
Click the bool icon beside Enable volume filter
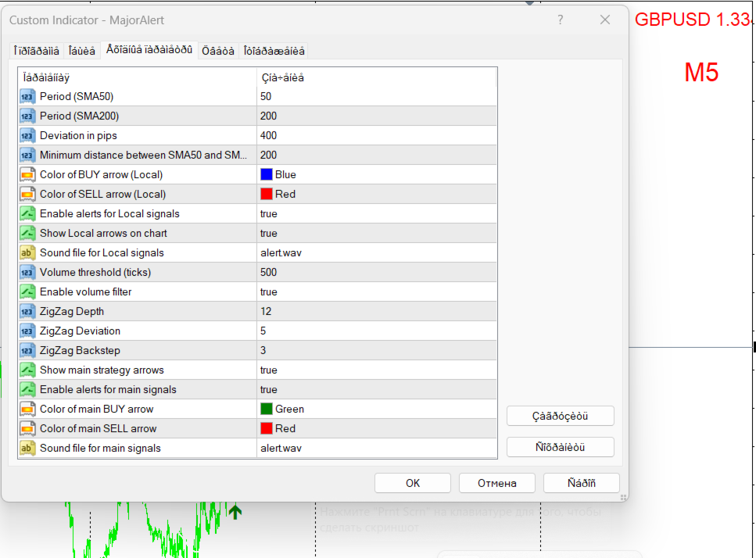(27, 292)
